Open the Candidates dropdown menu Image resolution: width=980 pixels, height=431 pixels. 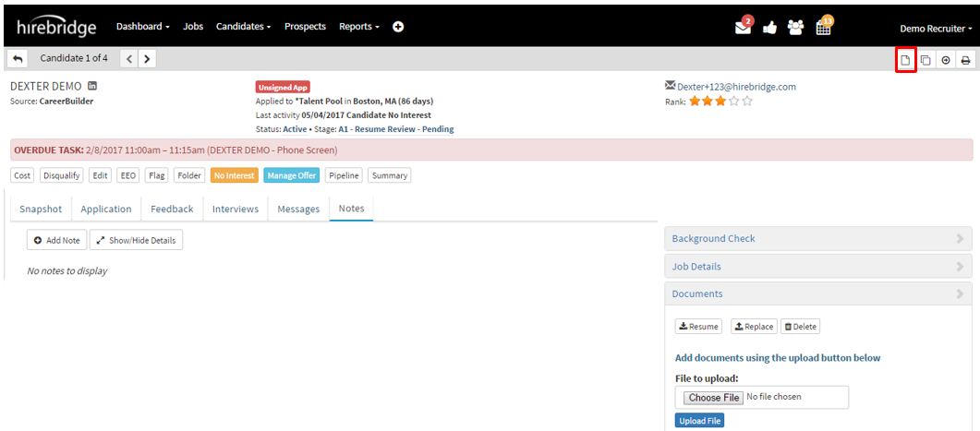click(x=243, y=27)
